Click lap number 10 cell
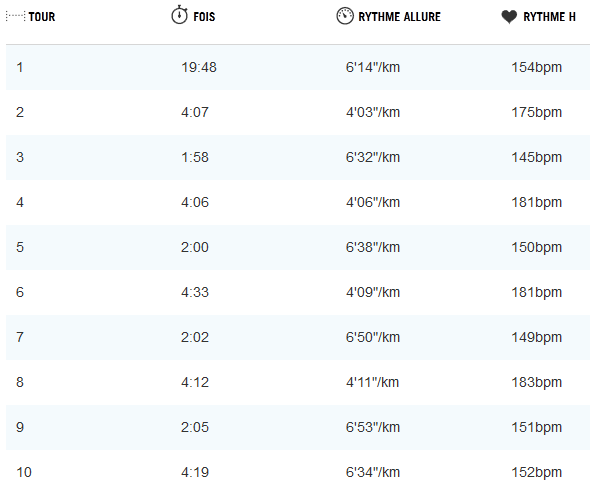 [x=24, y=472]
